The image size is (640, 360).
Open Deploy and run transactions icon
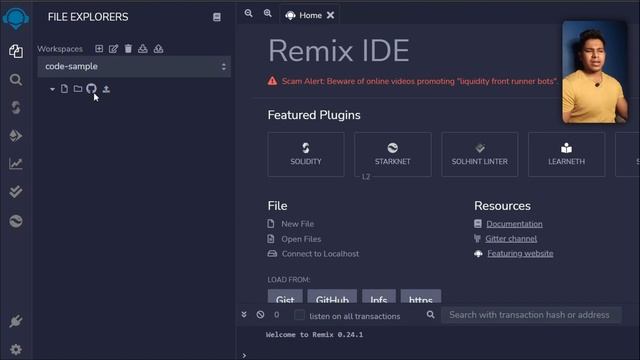tap(16, 136)
